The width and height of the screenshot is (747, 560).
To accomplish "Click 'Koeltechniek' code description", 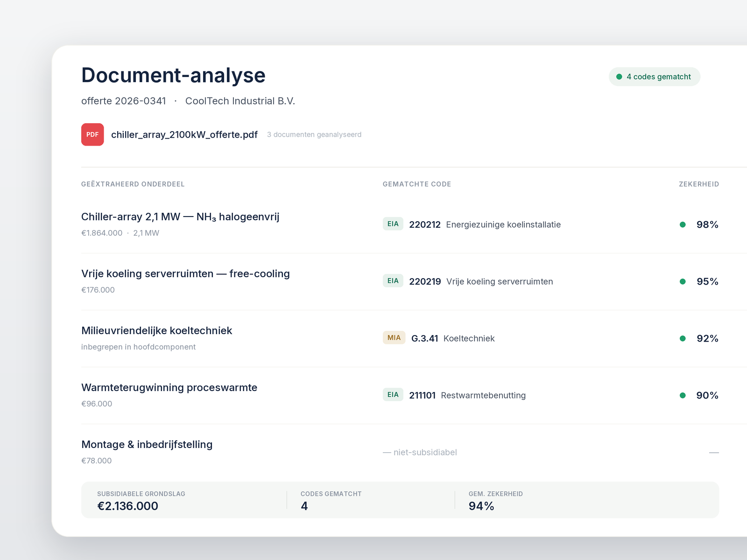I will [x=469, y=338].
